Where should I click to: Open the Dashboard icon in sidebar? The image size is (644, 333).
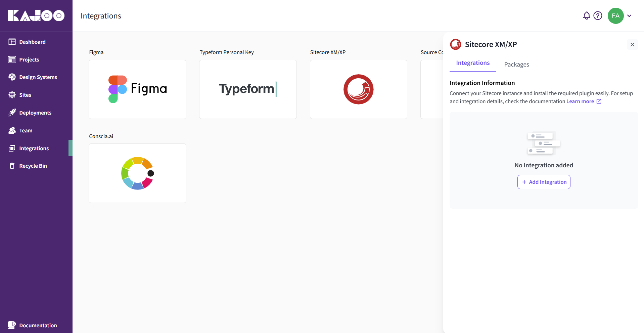point(12,42)
